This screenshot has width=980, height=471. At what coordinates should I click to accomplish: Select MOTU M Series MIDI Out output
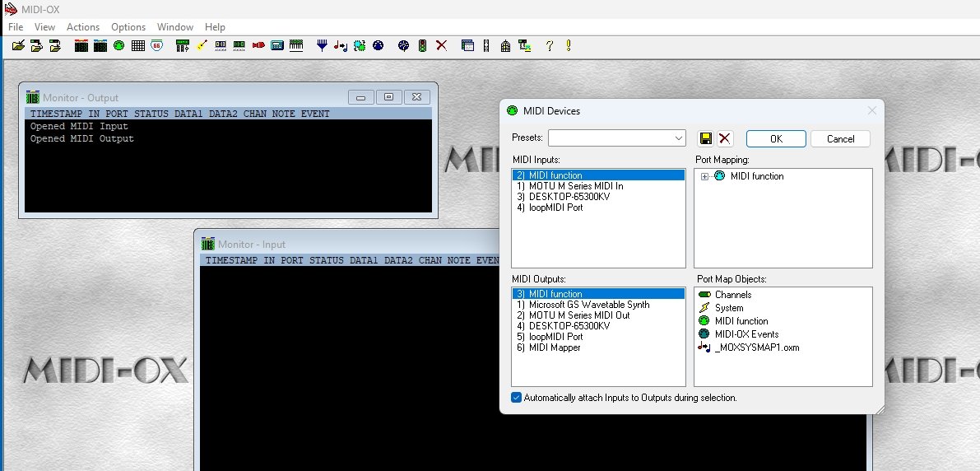coord(598,315)
